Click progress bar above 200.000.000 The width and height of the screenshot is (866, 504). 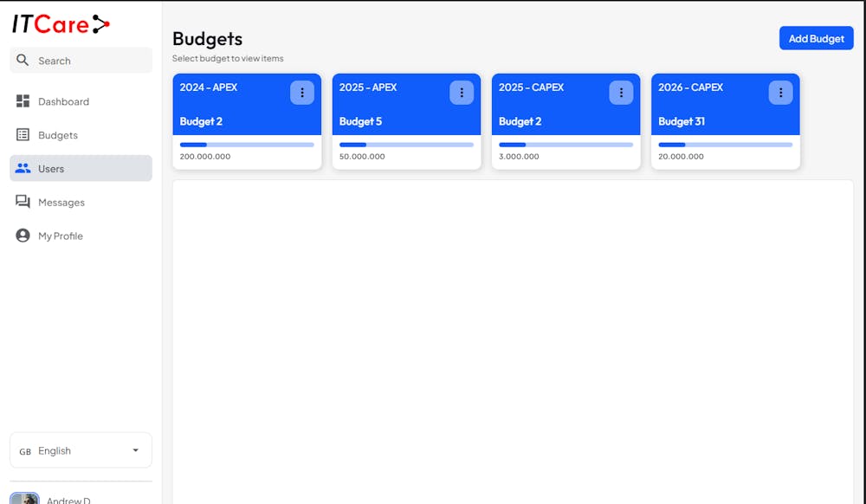tap(247, 145)
